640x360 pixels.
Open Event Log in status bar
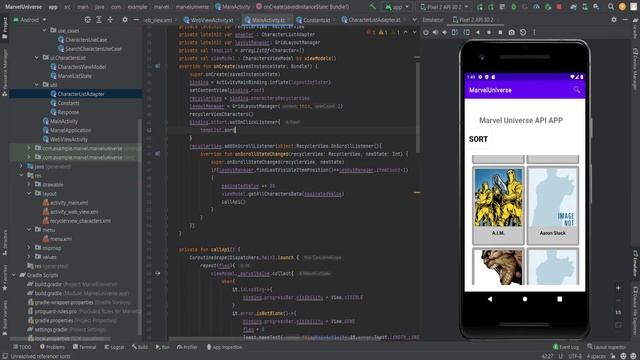click(x=566, y=347)
